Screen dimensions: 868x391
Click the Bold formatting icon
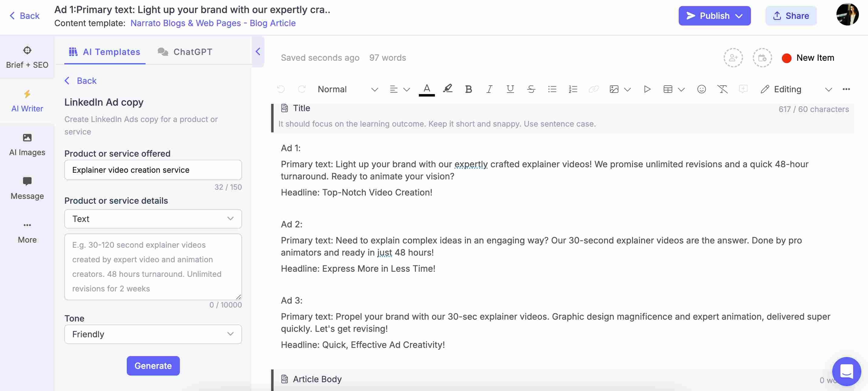[x=469, y=89]
